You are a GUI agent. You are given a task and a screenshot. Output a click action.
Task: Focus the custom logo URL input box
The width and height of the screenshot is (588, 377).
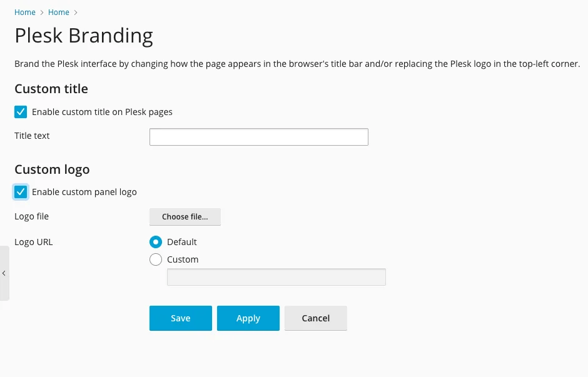pyautogui.click(x=276, y=276)
